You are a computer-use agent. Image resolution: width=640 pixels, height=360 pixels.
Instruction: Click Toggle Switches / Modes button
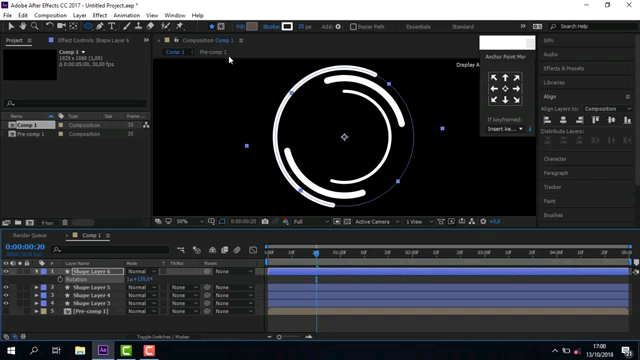point(163,337)
